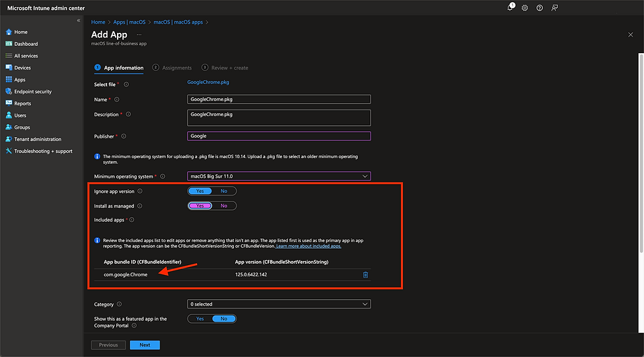Show info for Ignore app version
The width and height of the screenshot is (644, 357).
(140, 191)
